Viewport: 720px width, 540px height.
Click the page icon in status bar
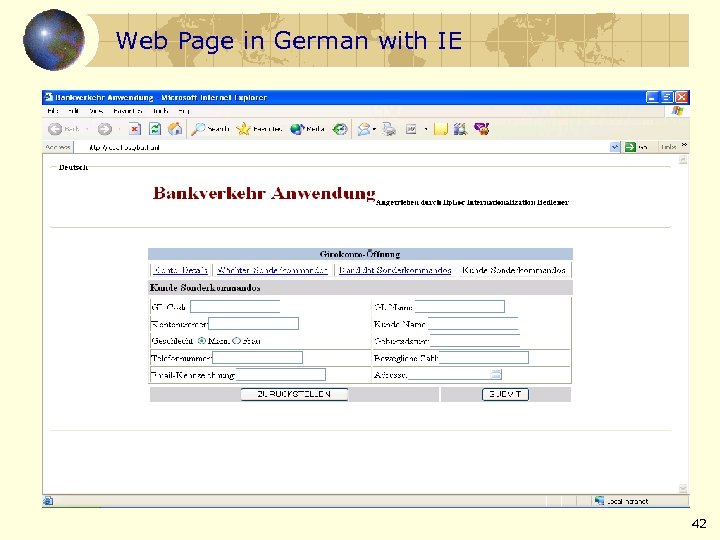pyautogui.click(x=48, y=501)
